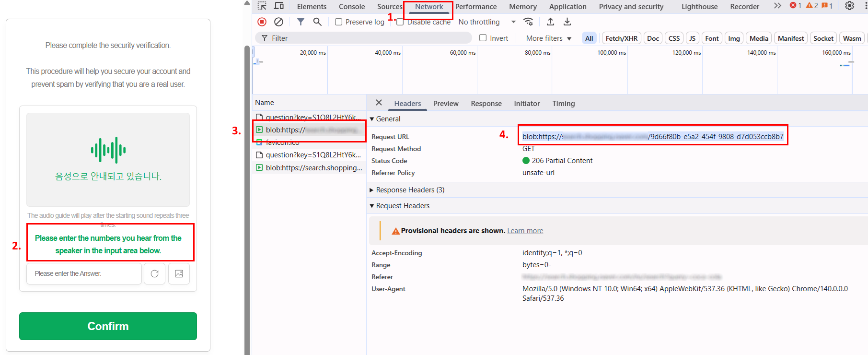Refresh the captcha audio

coord(154,273)
